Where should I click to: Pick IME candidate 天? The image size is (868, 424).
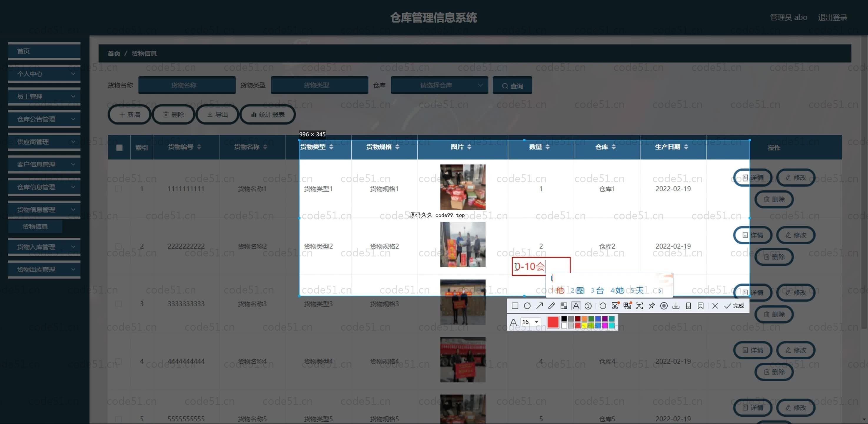(x=638, y=290)
